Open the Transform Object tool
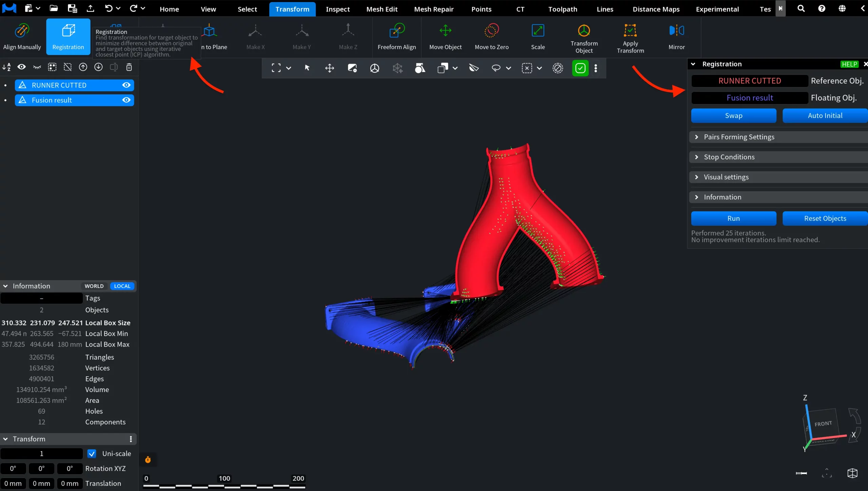 point(584,37)
